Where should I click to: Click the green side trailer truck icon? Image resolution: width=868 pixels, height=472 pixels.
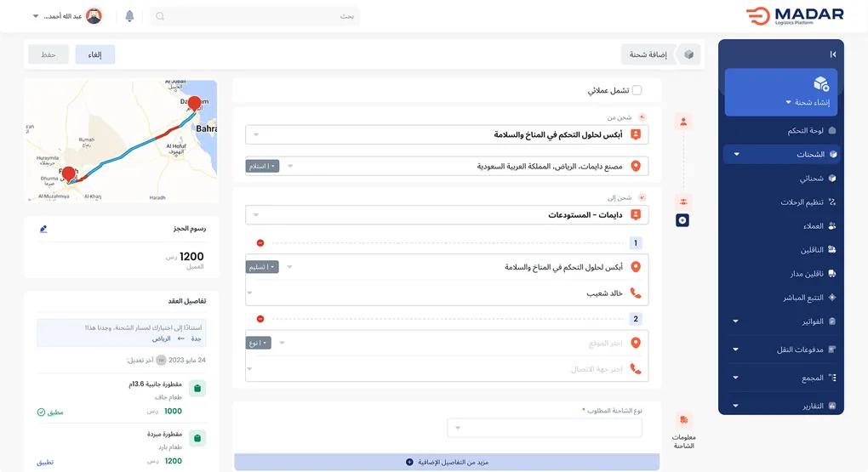197,390
